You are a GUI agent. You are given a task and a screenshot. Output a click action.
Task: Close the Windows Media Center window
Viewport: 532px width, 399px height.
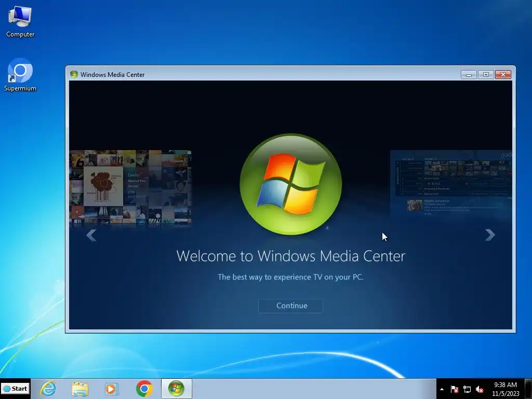tap(503, 75)
